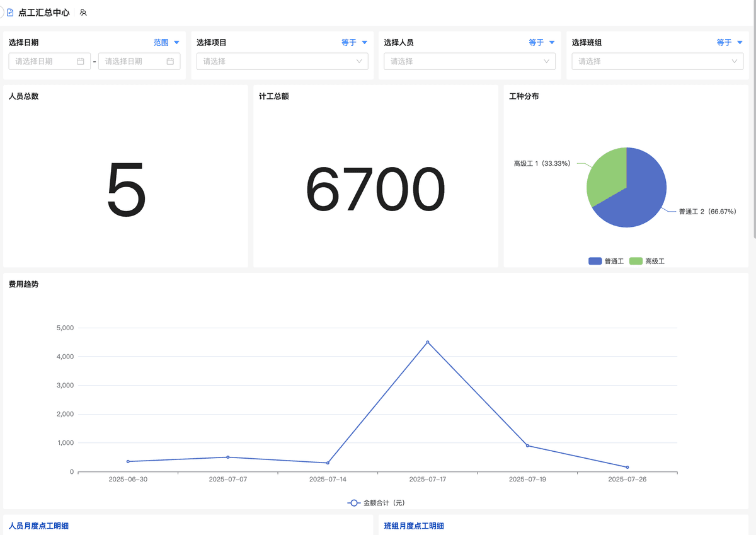Image resolution: width=756 pixels, height=535 pixels.
Task: Open the 等于 operator dropdown for 选择项目
Action: tap(355, 42)
